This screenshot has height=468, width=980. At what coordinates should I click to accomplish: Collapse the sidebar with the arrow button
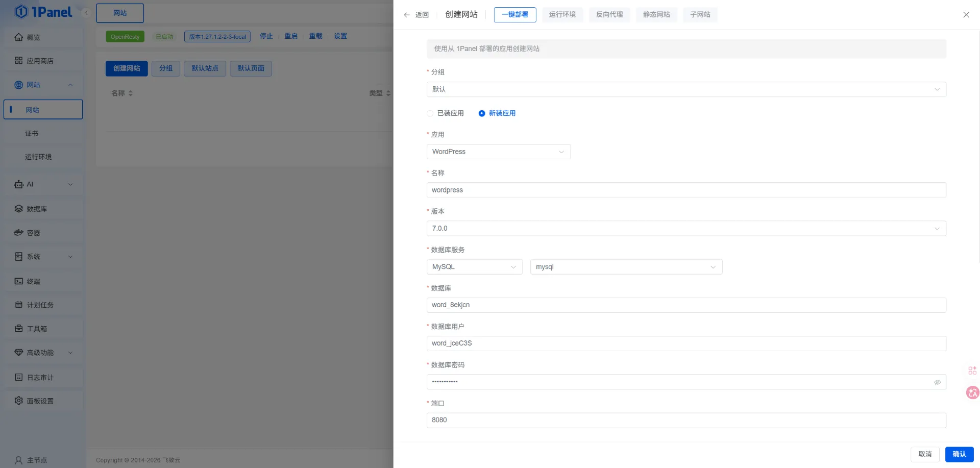click(86, 13)
